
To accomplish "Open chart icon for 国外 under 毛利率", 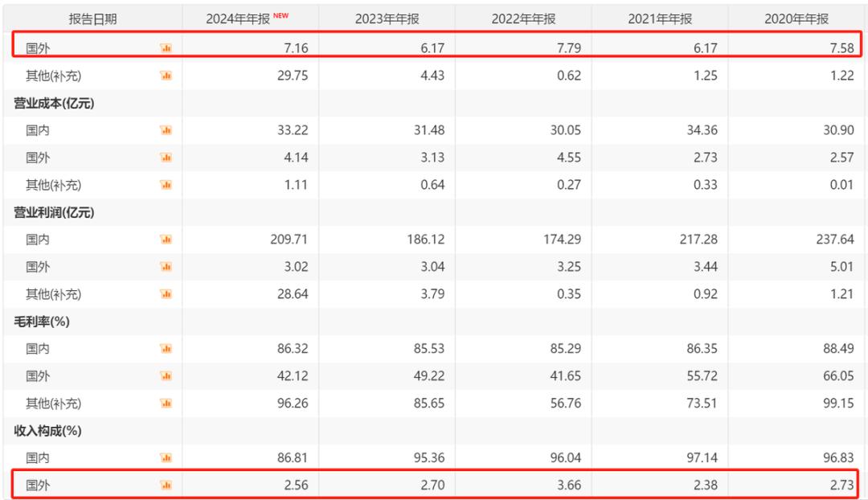I will (x=166, y=375).
